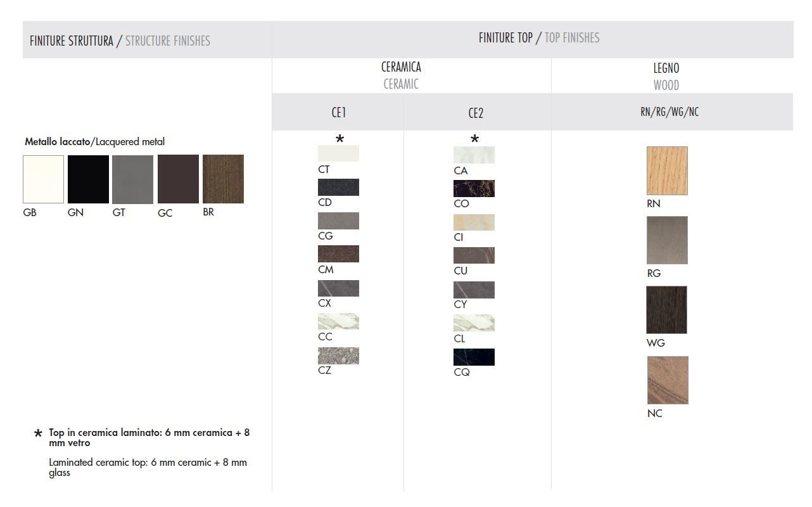This screenshot has width=812, height=507.
Task: Click the CE2 column header
Action: pos(476,113)
